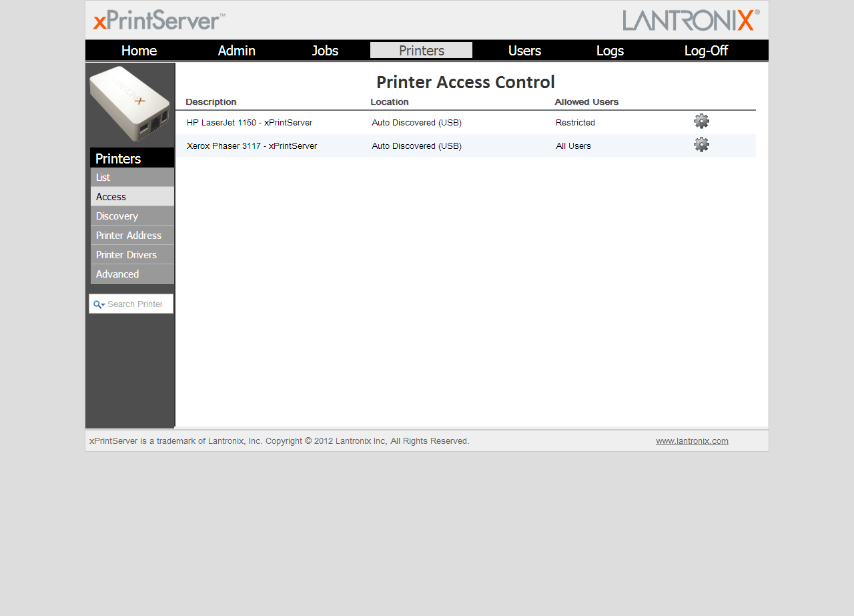Open settings gear for Xerox Phaser 3117
The image size is (854, 616).
701,145
